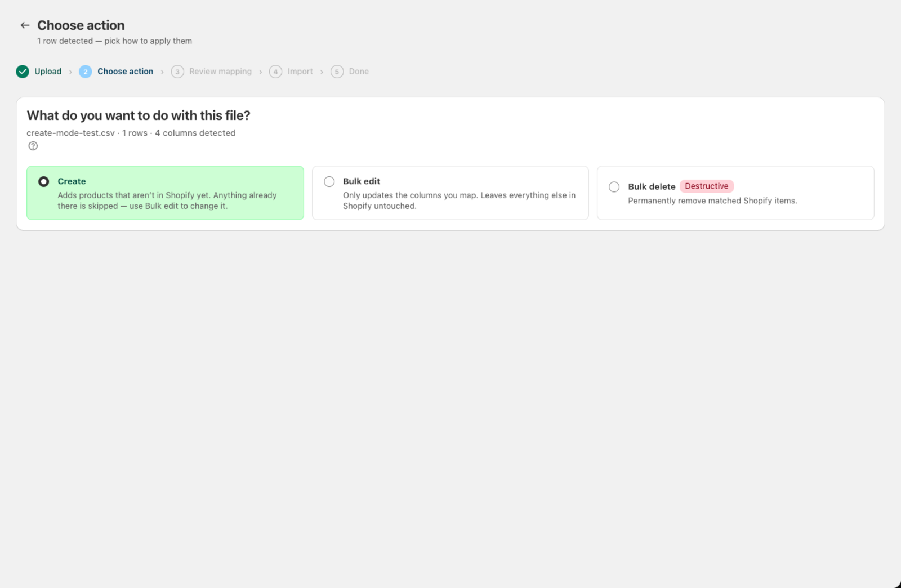The width and height of the screenshot is (901, 588).
Task: Click the "1 row detected" subtitle
Action: pos(114,41)
